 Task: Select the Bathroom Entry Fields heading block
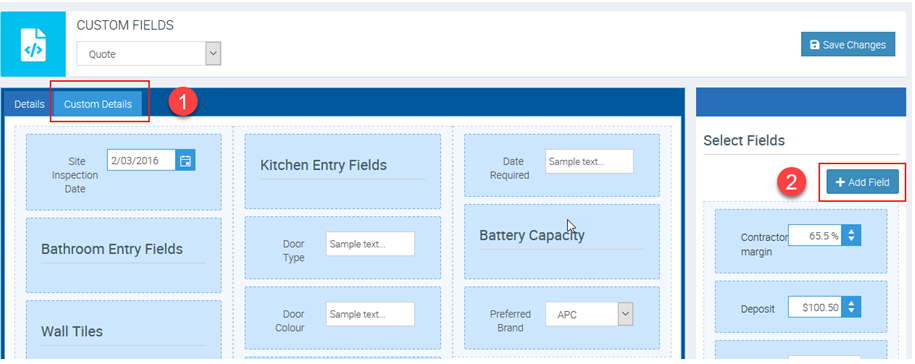124,256
